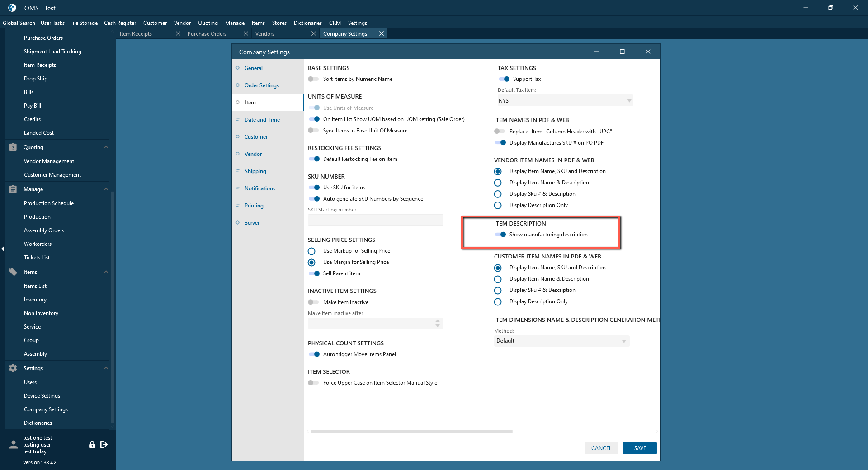Click the Items tag icon in sidebar
The image size is (868, 470).
(x=13, y=272)
